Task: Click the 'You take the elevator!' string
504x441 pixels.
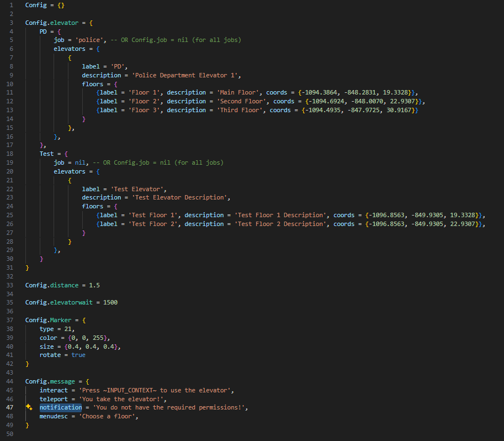Action: point(123,399)
